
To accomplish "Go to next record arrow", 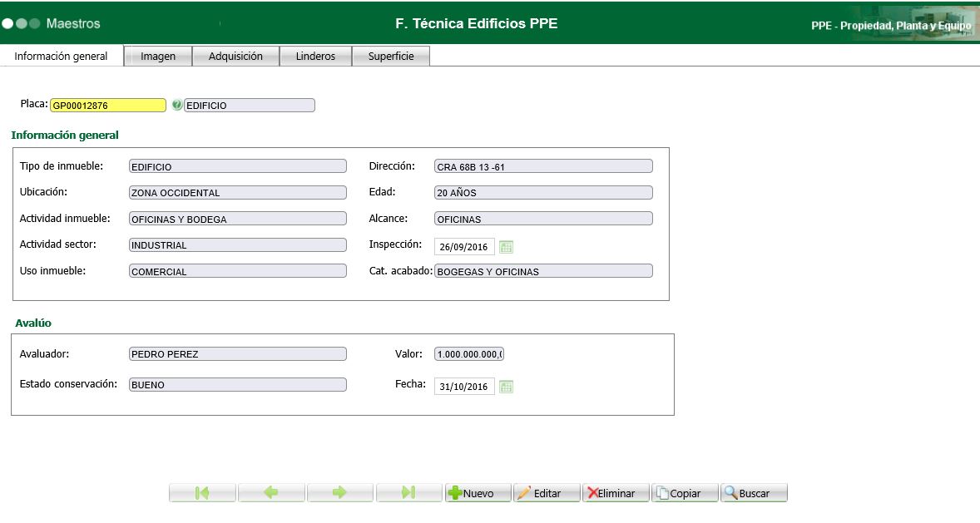I will click(340, 492).
